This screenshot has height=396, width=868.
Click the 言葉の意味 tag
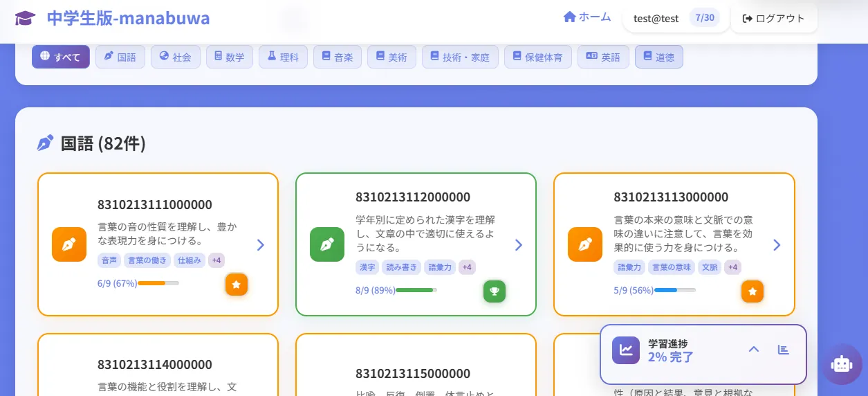(671, 267)
